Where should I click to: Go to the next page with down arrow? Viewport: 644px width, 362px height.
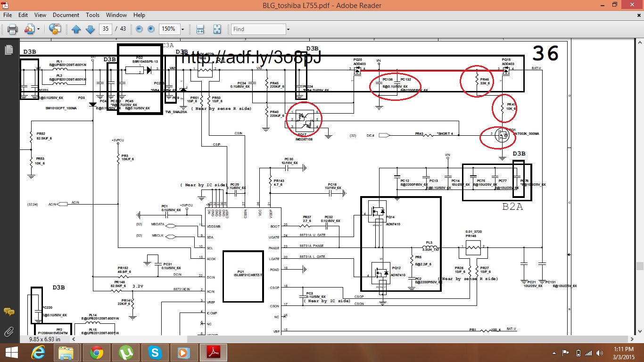click(90, 29)
